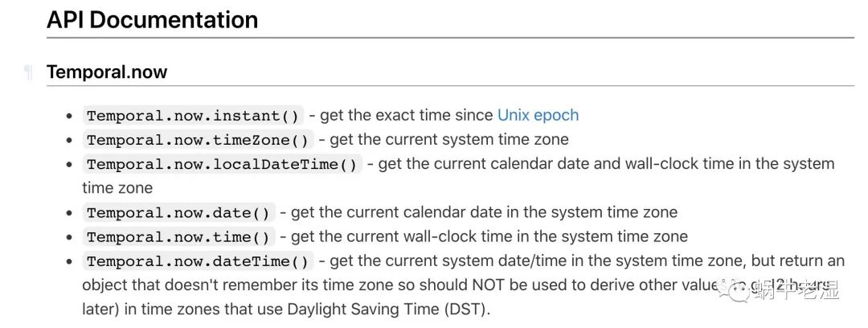Select the Temporal.now.time() code snippet
The height and width of the screenshot is (328, 868).
pos(178,236)
